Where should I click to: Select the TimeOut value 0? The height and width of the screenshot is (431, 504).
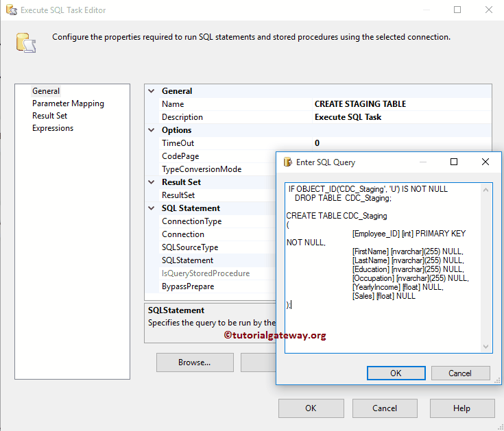317,143
